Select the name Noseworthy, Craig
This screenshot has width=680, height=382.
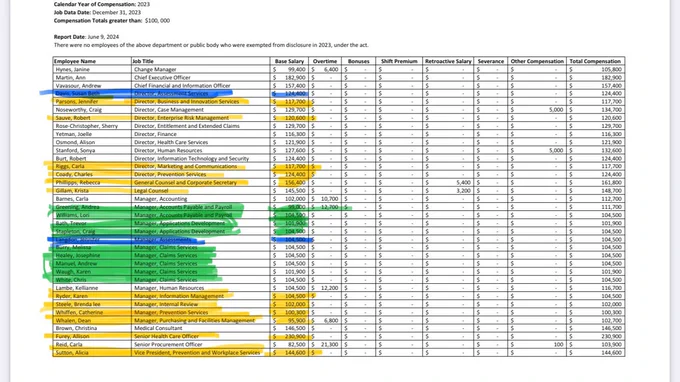(78, 110)
